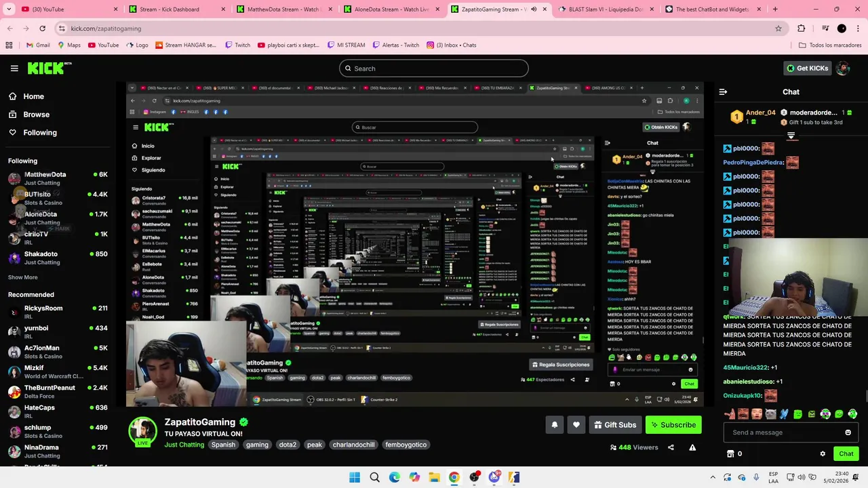Go back to the previous page in Chrome
The image size is (868, 488).
click(9, 28)
